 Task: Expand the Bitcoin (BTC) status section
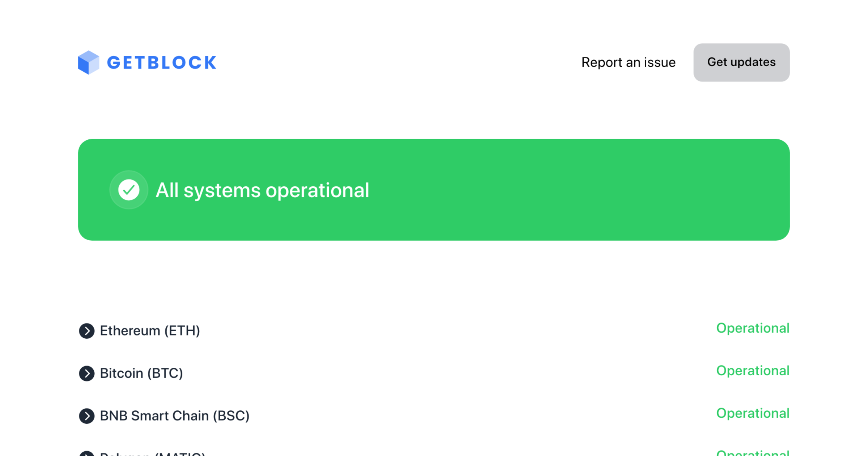pos(141,373)
